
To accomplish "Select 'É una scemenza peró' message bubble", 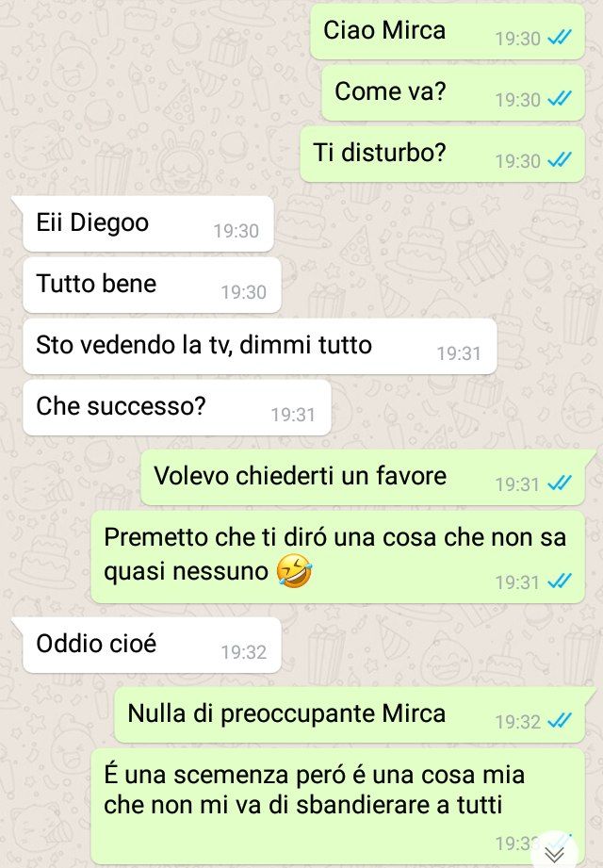I will pyautogui.click(x=337, y=807).
